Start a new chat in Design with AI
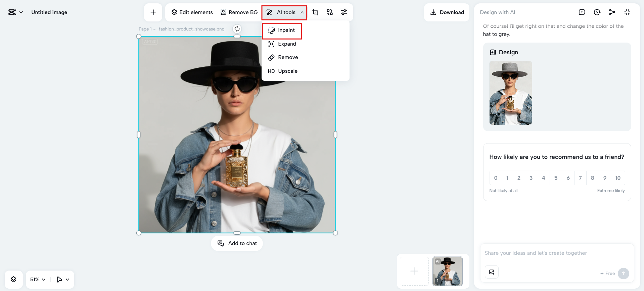Image resolution: width=644 pixels, height=291 pixels. 582,12
